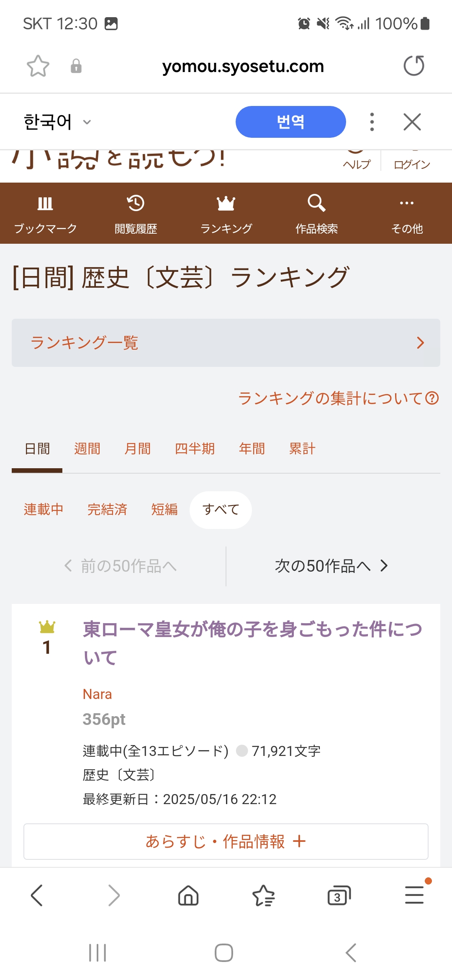The width and height of the screenshot is (452, 980).
Task: Reload the page with refresh icon
Action: [x=413, y=66]
